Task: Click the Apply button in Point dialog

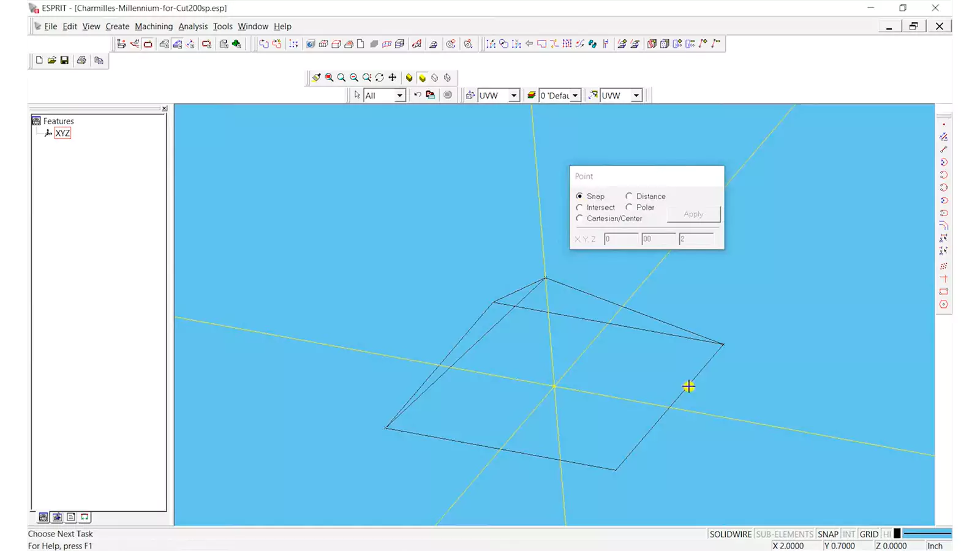Action: [693, 214]
